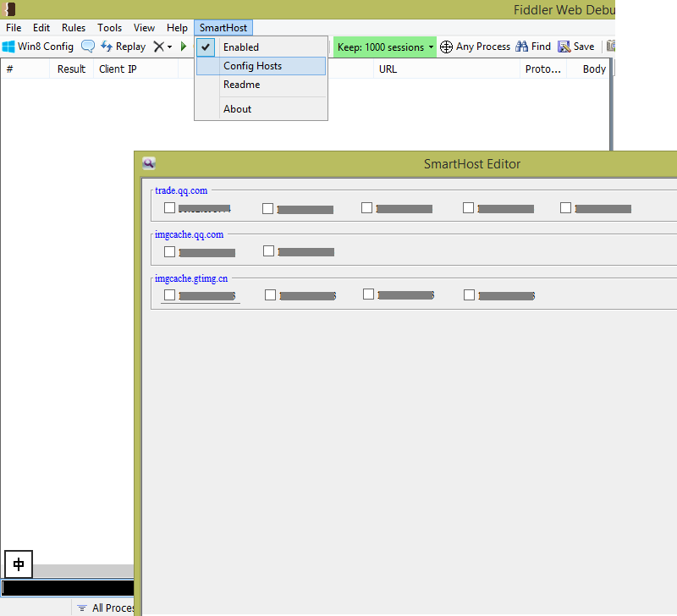The width and height of the screenshot is (677, 616).
Task: Click the trade.qq.com group label
Action: pos(181,190)
